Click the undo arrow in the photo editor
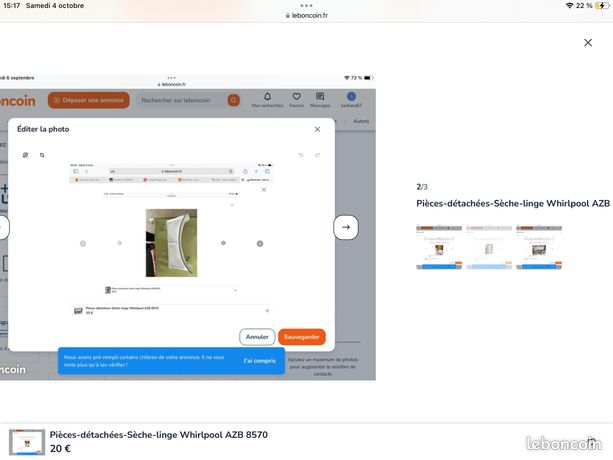Image resolution: width=613 pixels, height=460 pixels. point(300,155)
